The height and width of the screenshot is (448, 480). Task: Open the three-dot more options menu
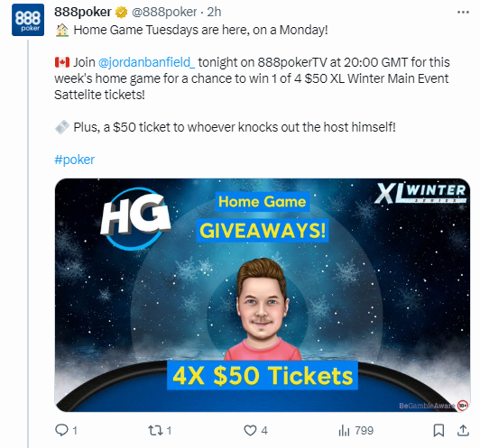(x=463, y=13)
